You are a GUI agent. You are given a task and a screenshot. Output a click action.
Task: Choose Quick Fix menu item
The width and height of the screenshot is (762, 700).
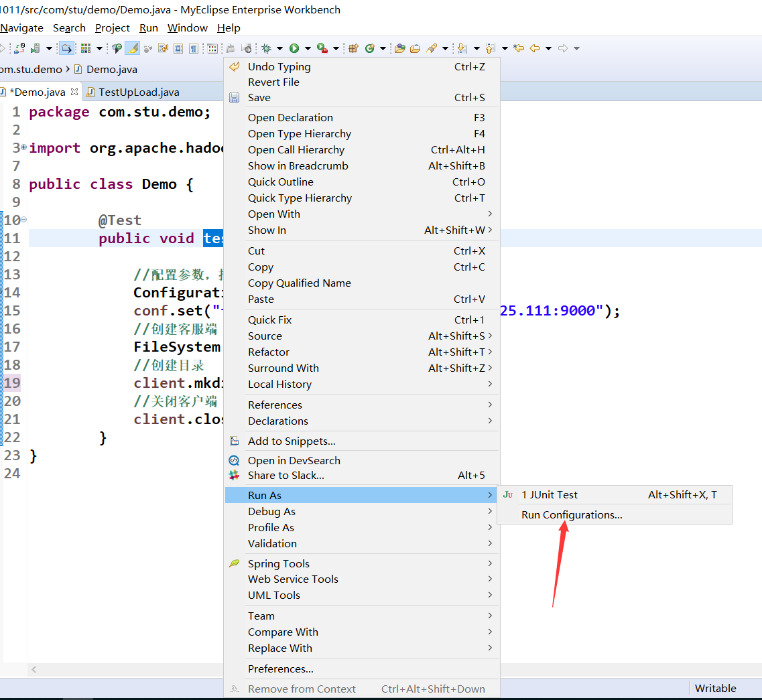click(362, 320)
